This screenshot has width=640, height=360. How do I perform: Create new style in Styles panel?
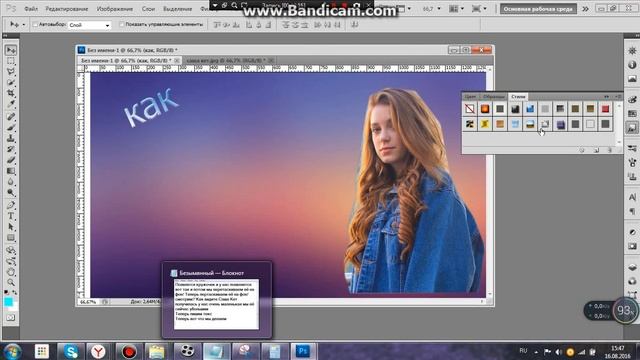coord(596,150)
